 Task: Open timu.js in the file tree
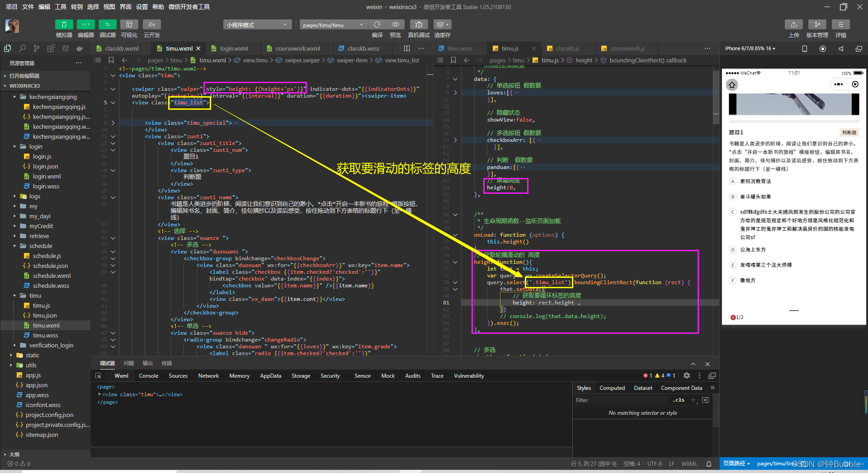(x=45, y=305)
